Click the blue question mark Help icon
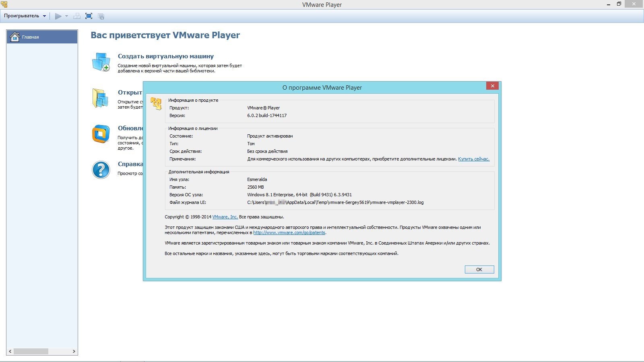 (x=101, y=170)
